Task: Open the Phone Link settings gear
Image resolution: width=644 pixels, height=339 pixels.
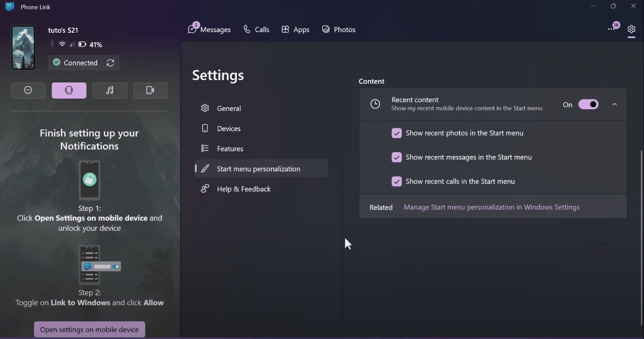Action: (x=631, y=29)
